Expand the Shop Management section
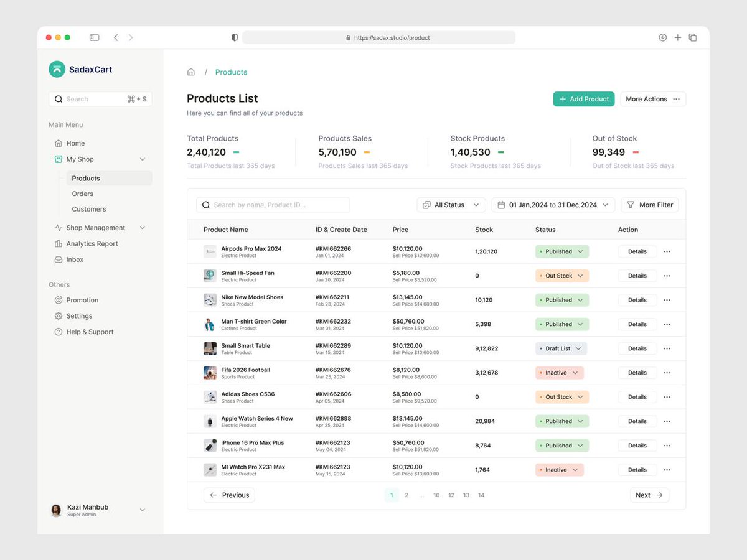Screen dimensions: 747x560 pyautogui.click(x=143, y=228)
